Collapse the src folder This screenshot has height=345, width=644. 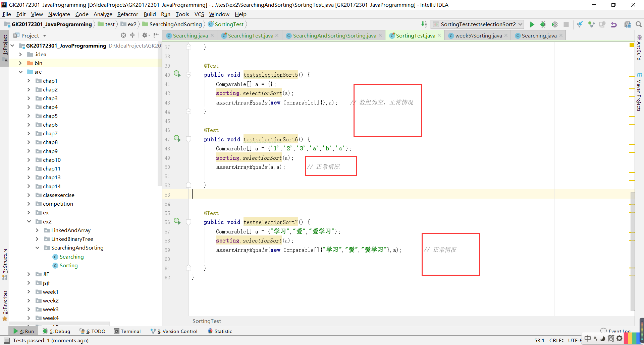tap(20, 72)
